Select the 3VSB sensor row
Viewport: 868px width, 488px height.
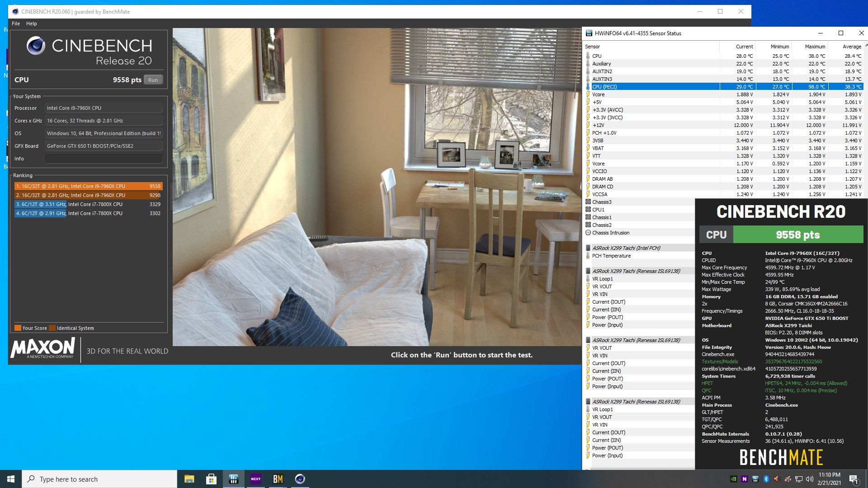(723, 141)
